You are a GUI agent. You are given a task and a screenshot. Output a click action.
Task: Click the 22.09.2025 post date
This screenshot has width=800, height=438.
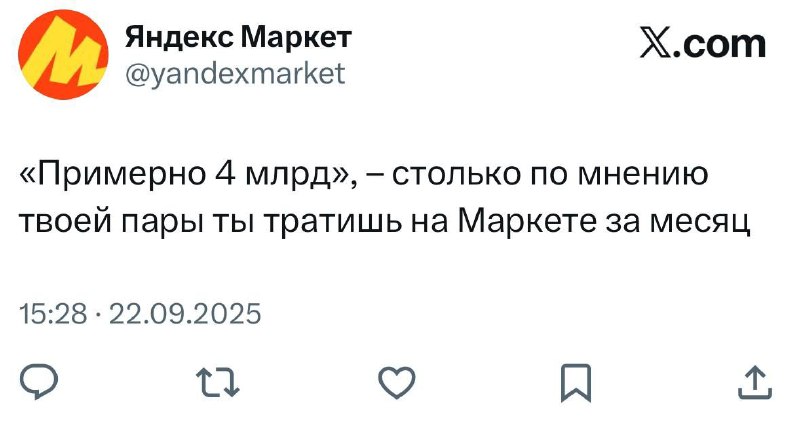(185, 315)
